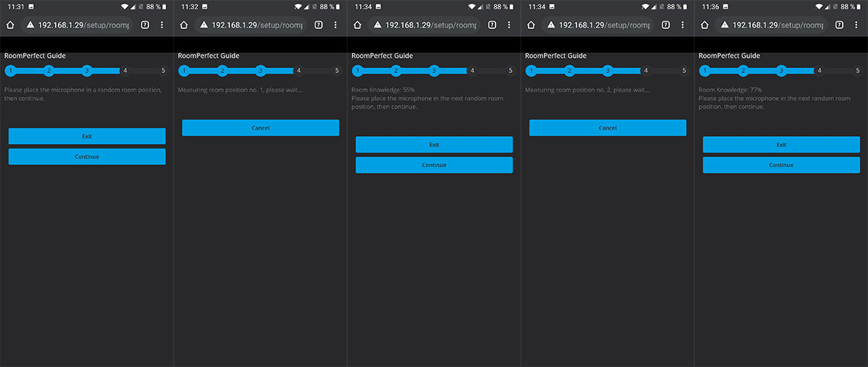Open three-dot menu on Room Knowledge 55% screen
Screen dimensions: 868x367
[509, 25]
